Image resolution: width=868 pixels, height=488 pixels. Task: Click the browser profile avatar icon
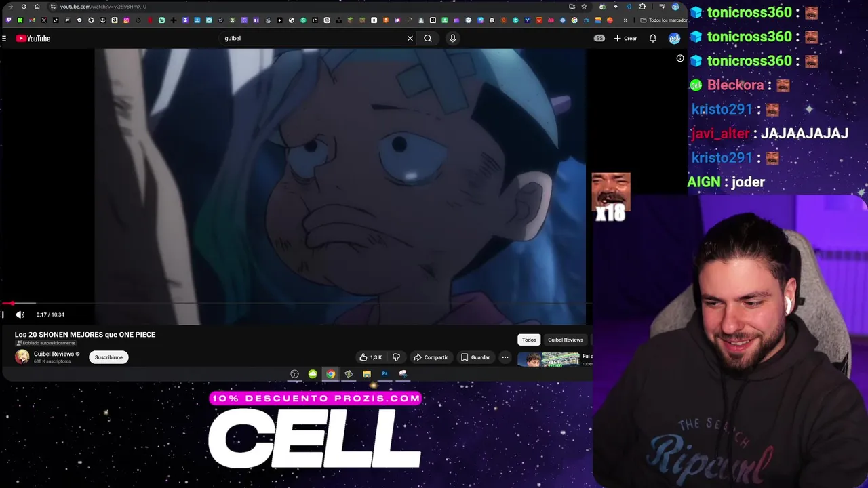(x=675, y=7)
